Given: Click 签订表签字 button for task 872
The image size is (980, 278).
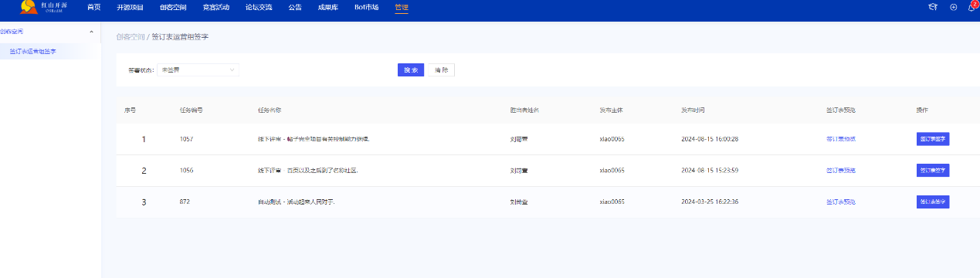Looking at the screenshot, I should 933,202.
